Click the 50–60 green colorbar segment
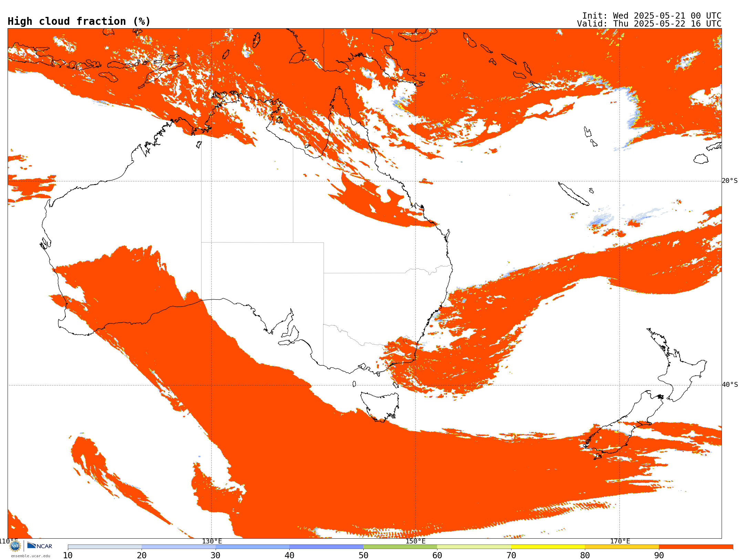Image resolution: width=744 pixels, height=560 pixels. point(400,547)
